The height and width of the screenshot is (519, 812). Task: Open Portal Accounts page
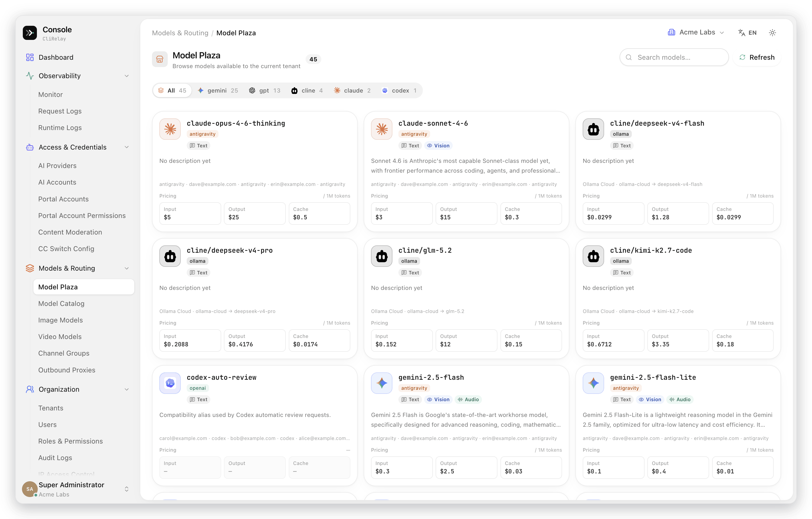(64, 199)
